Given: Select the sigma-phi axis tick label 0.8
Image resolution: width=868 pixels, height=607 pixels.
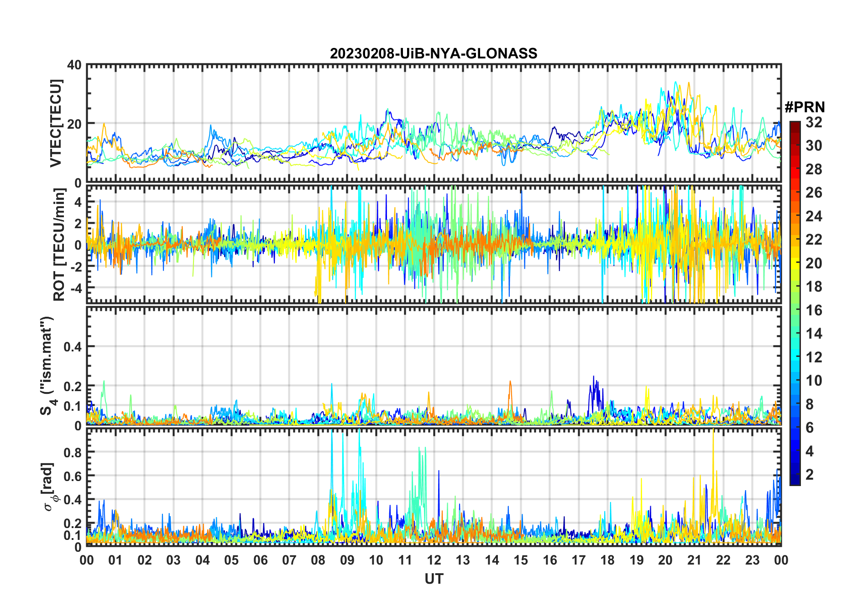Looking at the screenshot, I should [x=73, y=452].
